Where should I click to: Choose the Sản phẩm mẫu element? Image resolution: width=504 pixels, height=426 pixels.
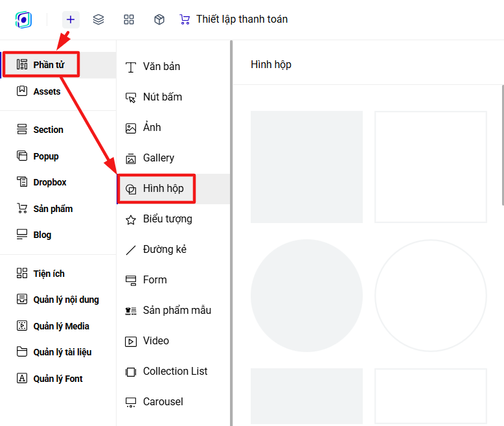tap(173, 311)
